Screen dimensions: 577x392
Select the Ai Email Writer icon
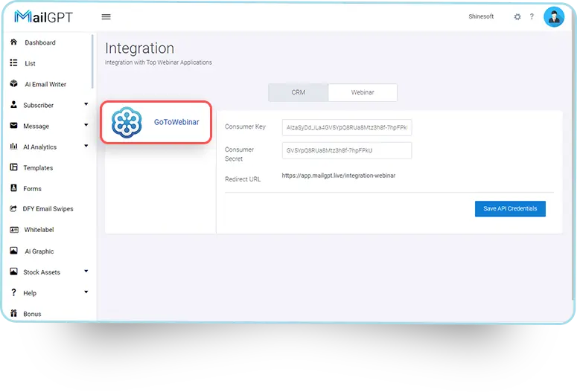(x=13, y=84)
